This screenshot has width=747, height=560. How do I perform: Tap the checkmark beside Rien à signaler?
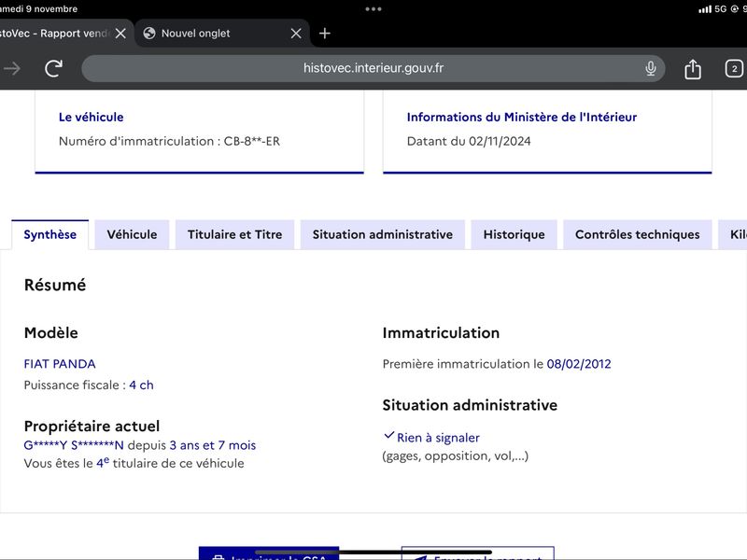tap(388, 435)
